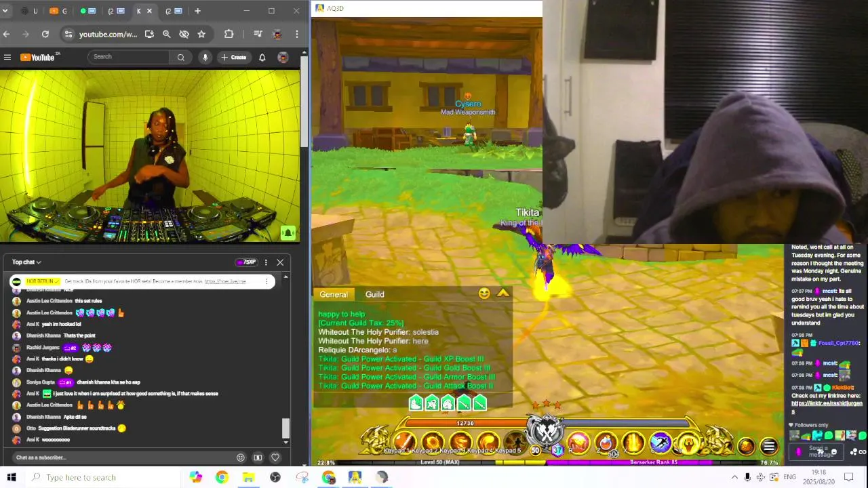Image resolution: width=868 pixels, height=488 pixels.
Task: Switch to the tab with green dot
Action: 88,11
